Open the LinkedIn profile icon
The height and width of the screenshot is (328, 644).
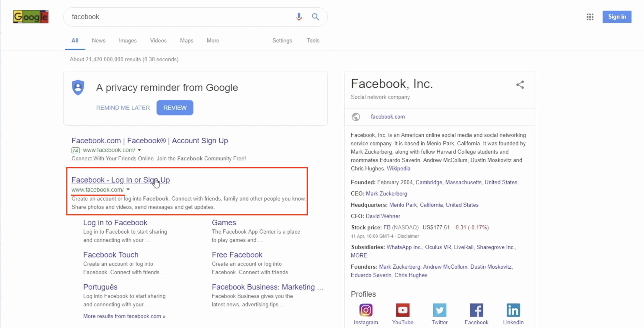513,310
